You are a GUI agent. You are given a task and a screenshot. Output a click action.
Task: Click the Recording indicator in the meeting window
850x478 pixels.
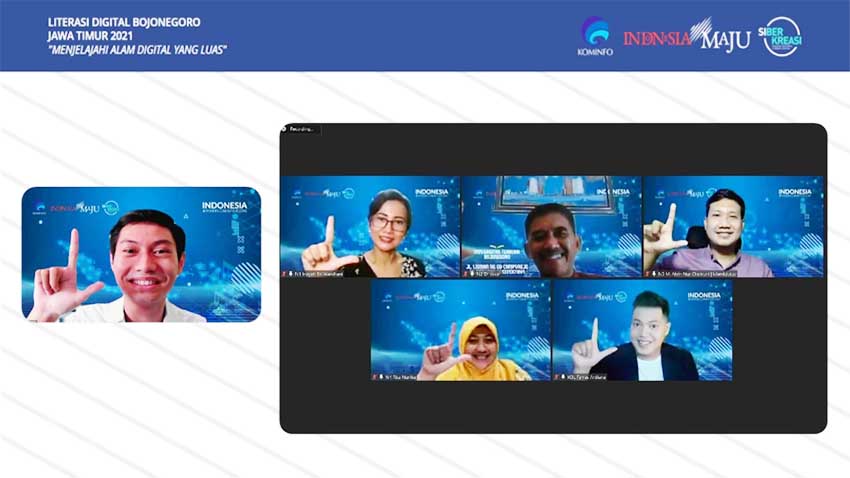[x=299, y=129]
